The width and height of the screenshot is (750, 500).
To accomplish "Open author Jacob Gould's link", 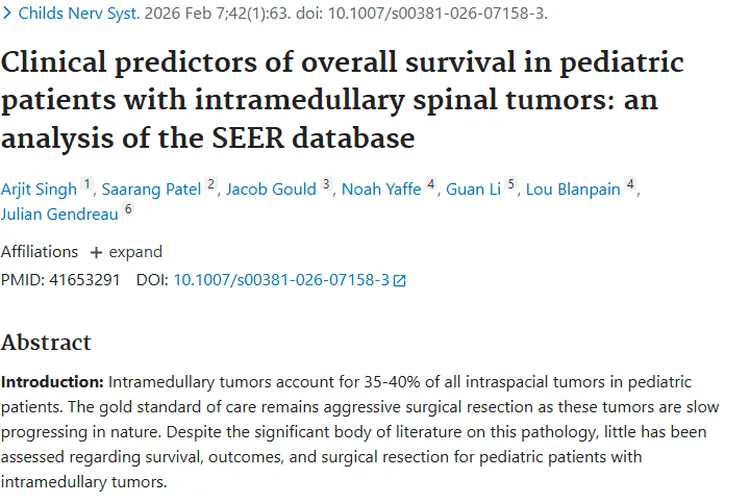I will [271, 189].
